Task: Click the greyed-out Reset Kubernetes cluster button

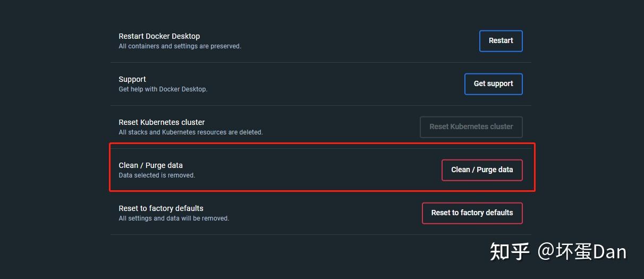Action: click(471, 127)
